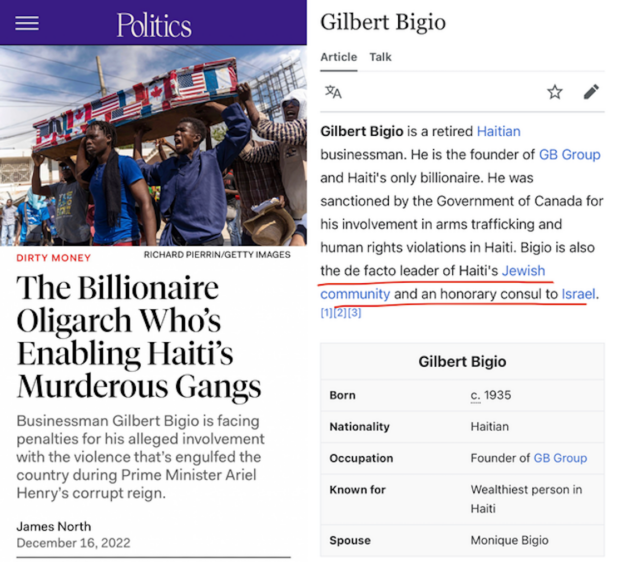Image resolution: width=618 pixels, height=562 pixels.
Task: Star this article to watchlist
Action: [x=555, y=92]
